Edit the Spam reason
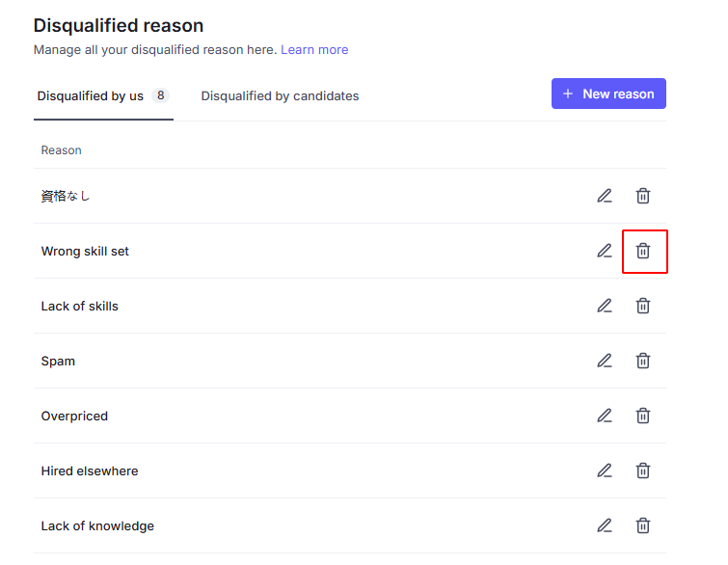The image size is (728, 565). (x=604, y=361)
